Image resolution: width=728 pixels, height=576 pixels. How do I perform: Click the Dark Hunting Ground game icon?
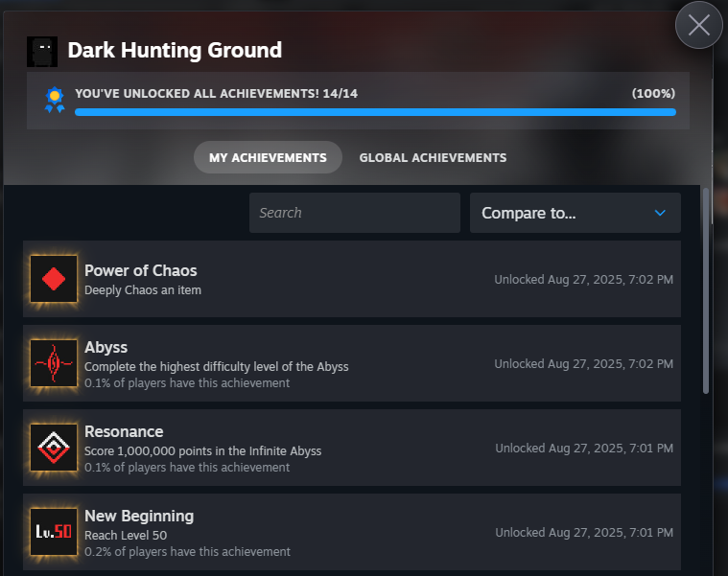coord(42,52)
